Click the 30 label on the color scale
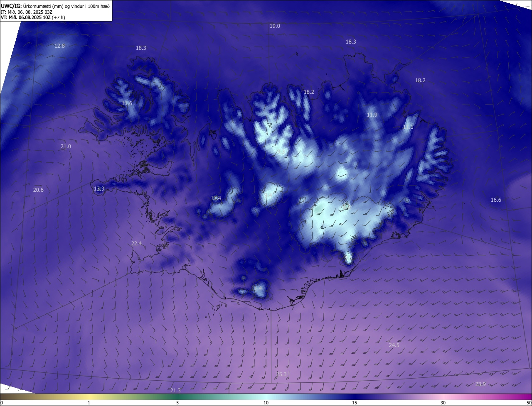The image size is (532, 406). tap(443, 403)
